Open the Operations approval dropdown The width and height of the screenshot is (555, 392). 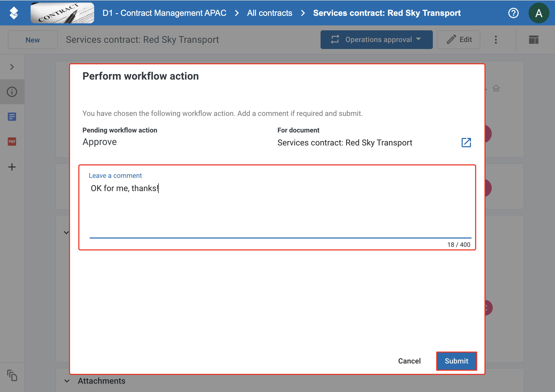click(376, 40)
